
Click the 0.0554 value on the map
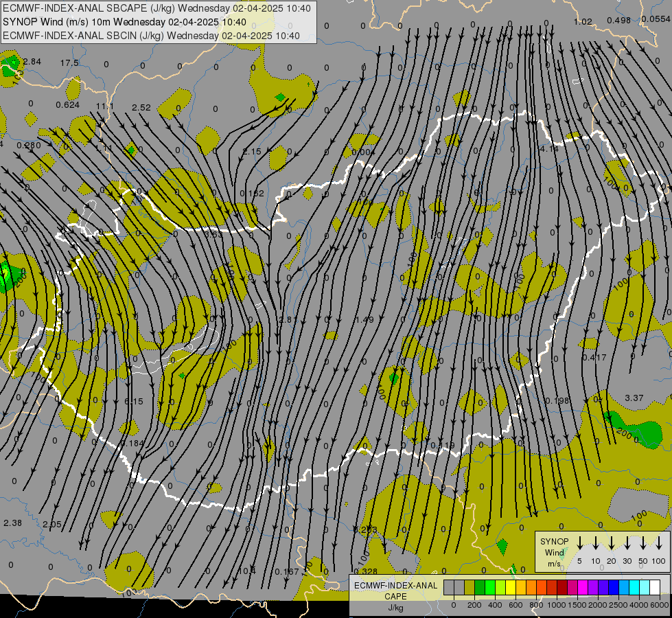[656, 19]
